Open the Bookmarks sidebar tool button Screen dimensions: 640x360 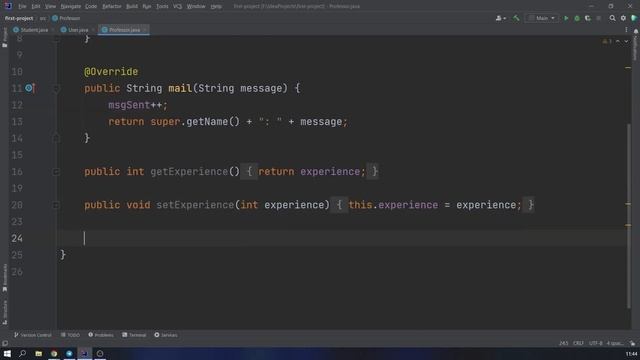click(x=4, y=278)
